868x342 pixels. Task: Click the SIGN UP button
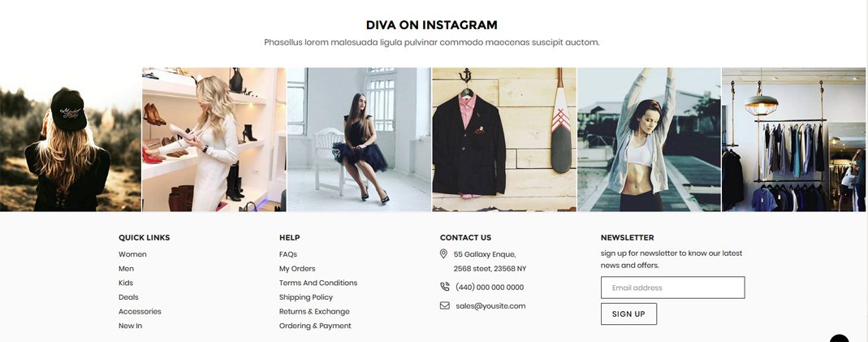point(628,314)
